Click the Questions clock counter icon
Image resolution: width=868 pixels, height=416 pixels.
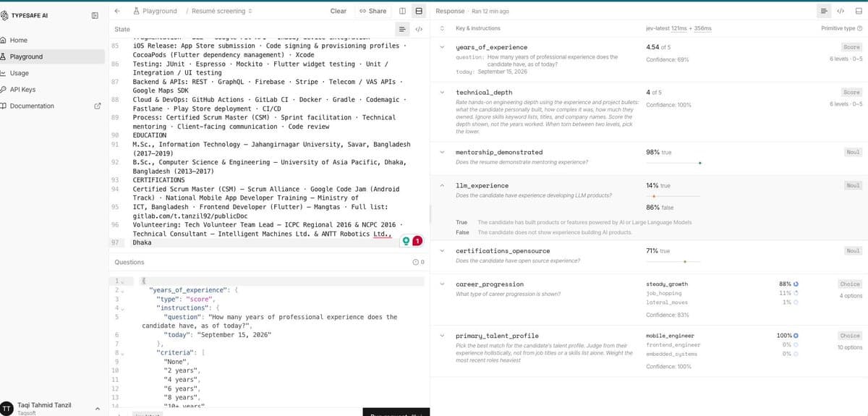click(x=417, y=262)
